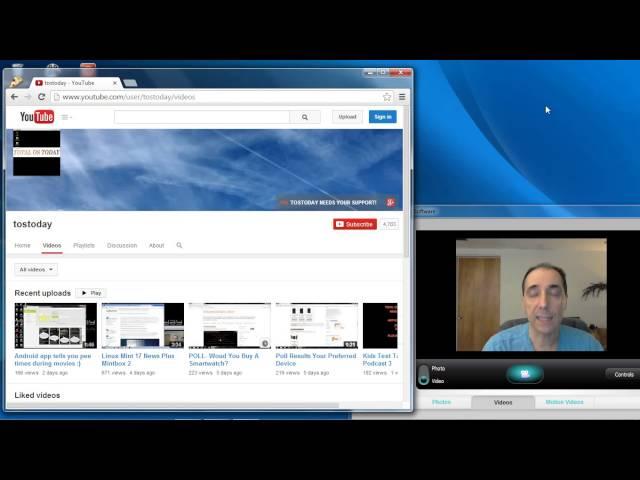Click the Google+ icon on banner
640x480 pixels.
point(391,202)
